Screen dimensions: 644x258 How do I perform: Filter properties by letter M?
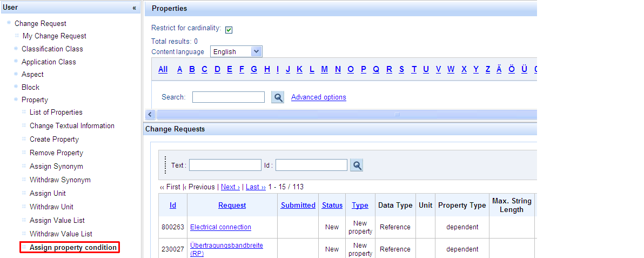click(x=324, y=69)
